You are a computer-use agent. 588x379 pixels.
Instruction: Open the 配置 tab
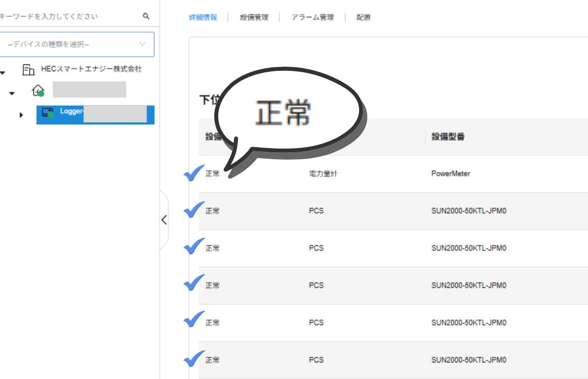363,17
